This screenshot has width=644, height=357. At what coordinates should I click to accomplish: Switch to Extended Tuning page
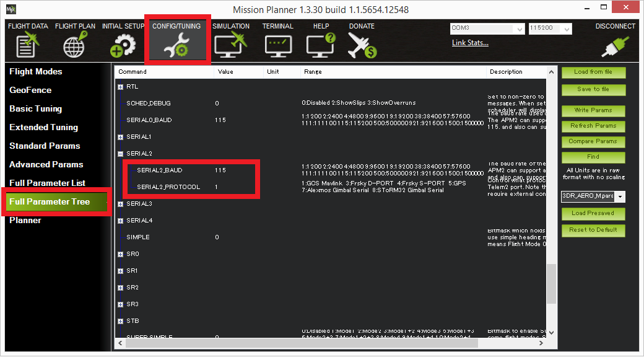(43, 127)
